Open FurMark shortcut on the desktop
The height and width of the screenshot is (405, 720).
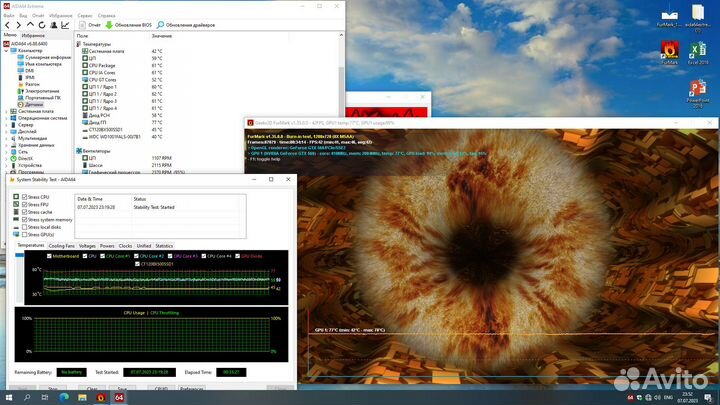669,52
